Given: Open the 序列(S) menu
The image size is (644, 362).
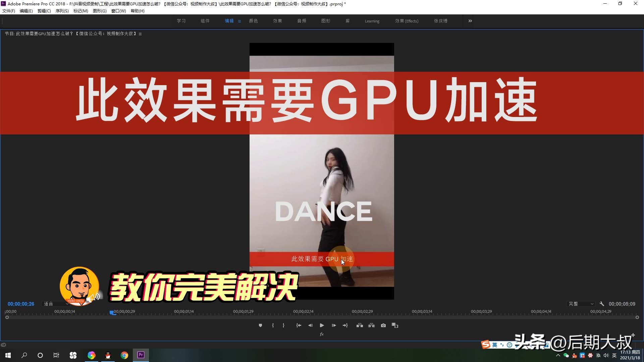Looking at the screenshot, I should (x=62, y=11).
